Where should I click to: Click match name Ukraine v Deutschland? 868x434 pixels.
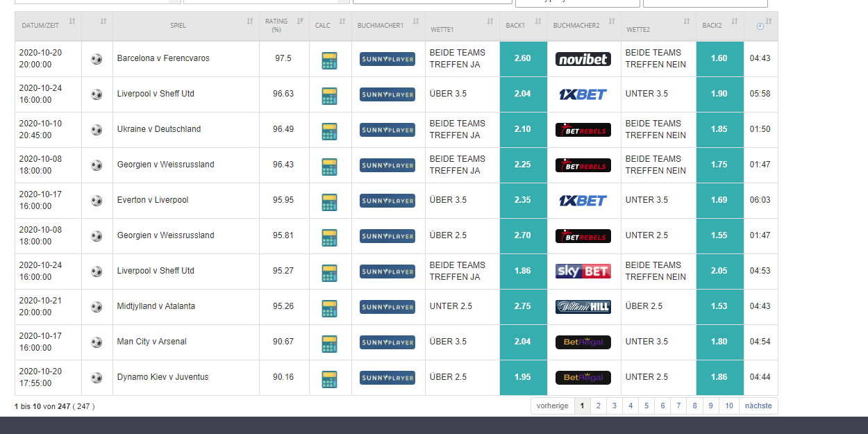[159, 129]
